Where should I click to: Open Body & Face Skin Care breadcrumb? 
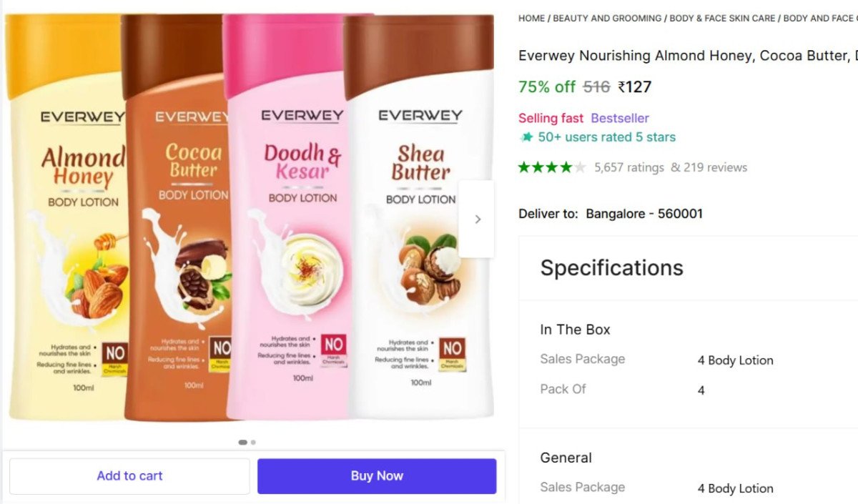coord(722,19)
